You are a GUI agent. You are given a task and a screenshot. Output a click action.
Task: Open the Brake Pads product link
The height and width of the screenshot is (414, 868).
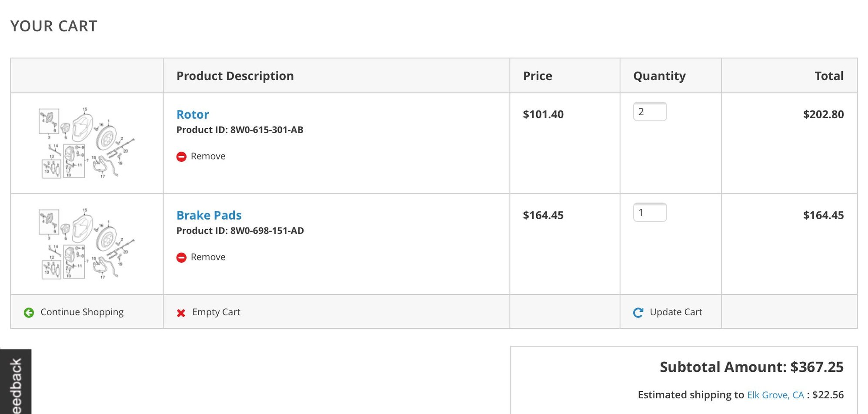click(x=209, y=215)
